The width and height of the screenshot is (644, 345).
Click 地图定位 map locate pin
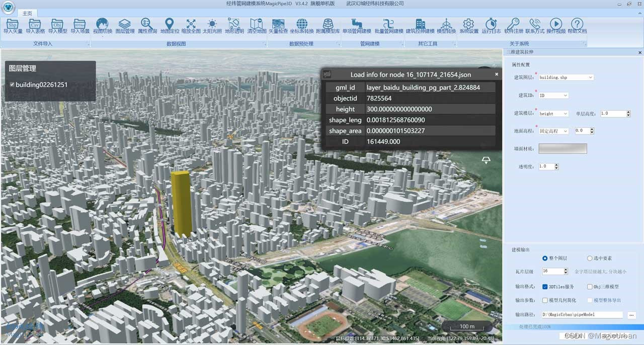point(169,24)
